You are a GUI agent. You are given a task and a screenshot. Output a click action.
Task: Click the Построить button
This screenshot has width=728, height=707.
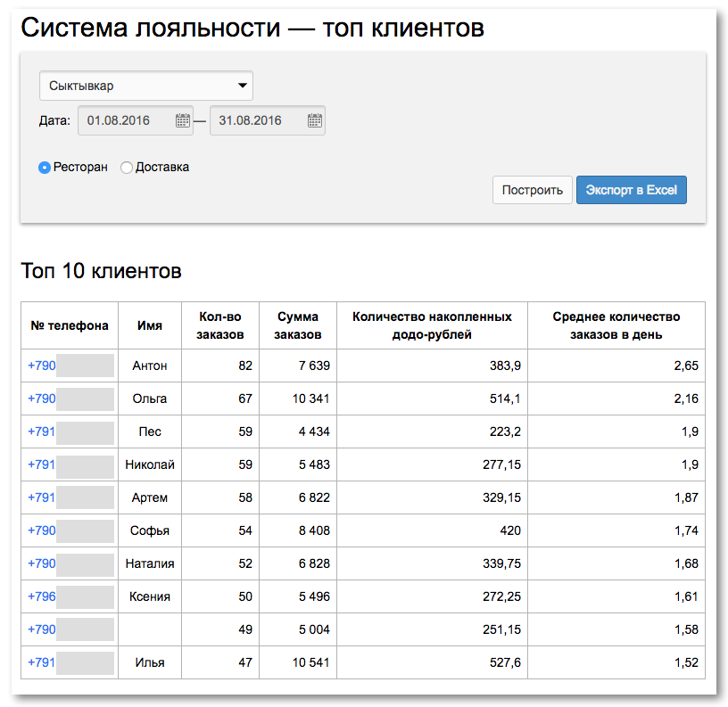532,190
